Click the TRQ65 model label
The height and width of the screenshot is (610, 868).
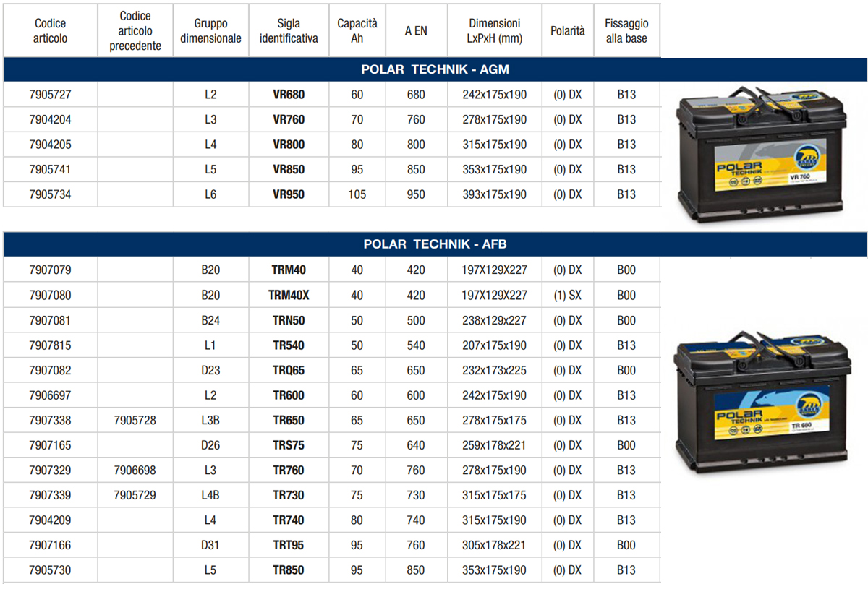289,370
